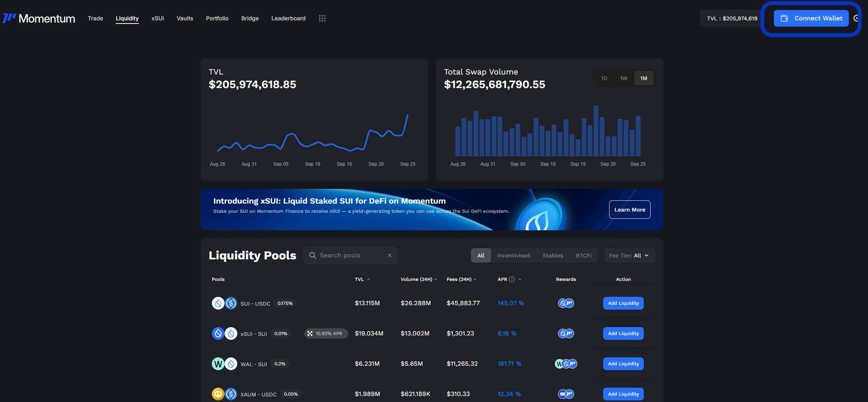Click WAL-SUI rewards token icons

[566, 364]
